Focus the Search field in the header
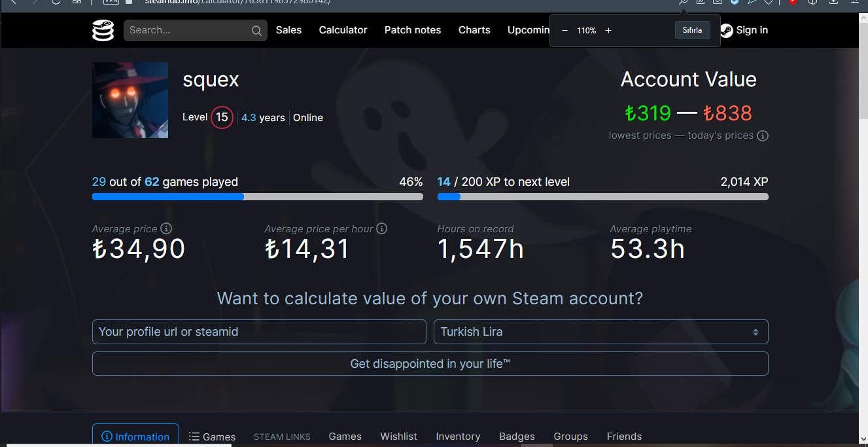This screenshot has width=868, height=447. [196, 30]
